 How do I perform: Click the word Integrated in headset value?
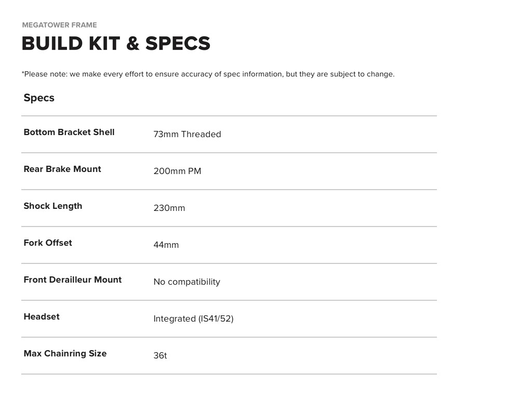coord(175,319)
